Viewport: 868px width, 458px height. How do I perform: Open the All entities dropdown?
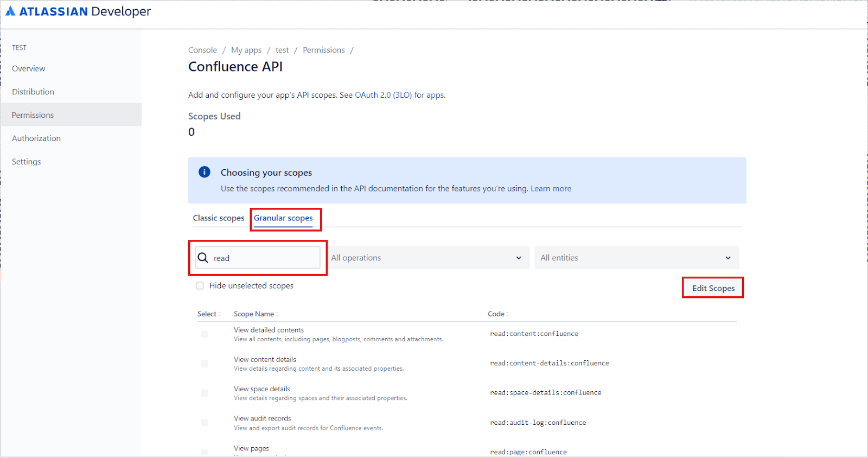[x=636, y=258]
